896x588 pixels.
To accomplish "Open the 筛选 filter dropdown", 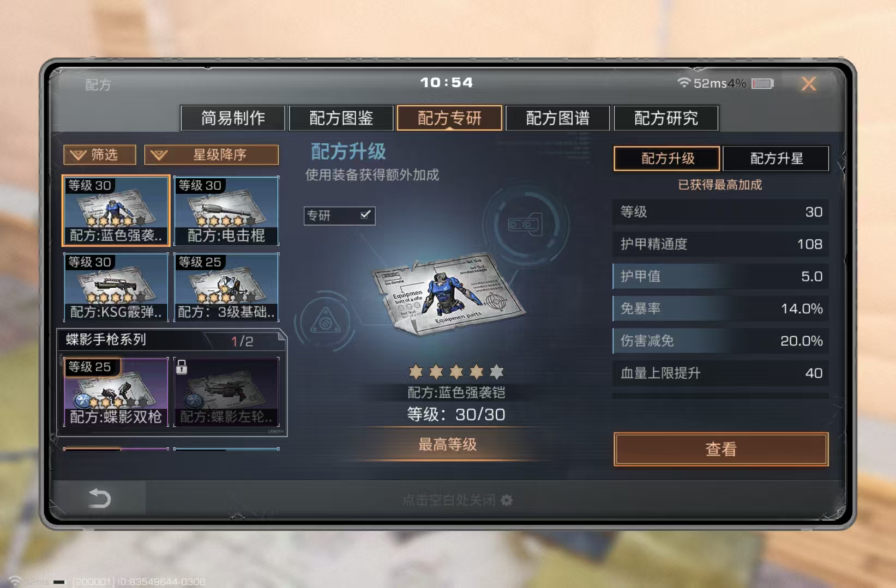I will [100, 155].
